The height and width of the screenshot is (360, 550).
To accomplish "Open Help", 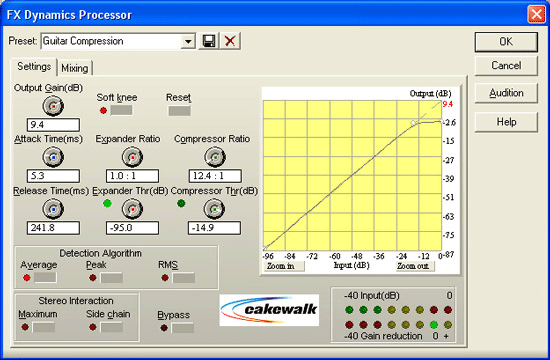I will coord(506,122).
